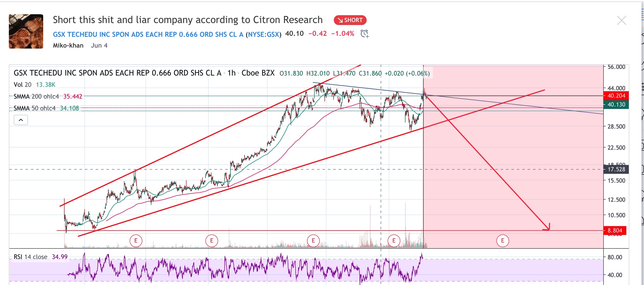The image size is (644, 285).
Task: Click the fourth earnings E marker
Action: tap(394, 241)
